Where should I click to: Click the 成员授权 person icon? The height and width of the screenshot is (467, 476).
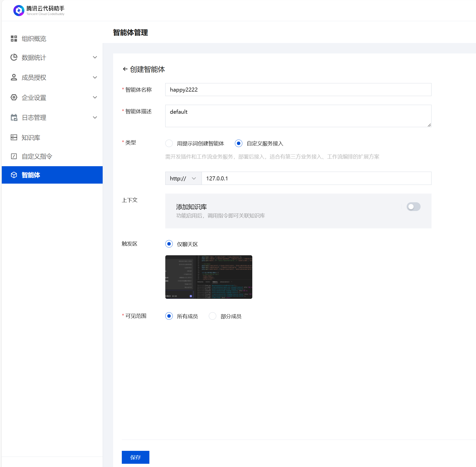pos(14,77)
